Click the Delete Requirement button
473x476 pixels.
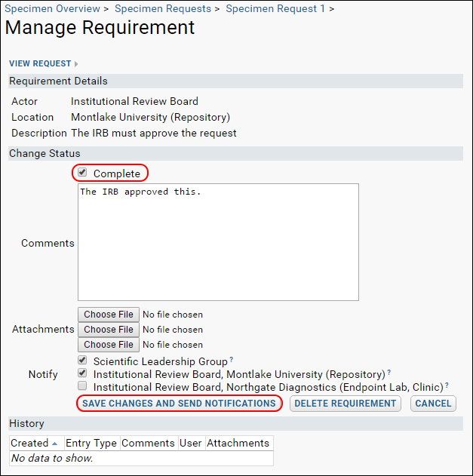coord(346,404)
